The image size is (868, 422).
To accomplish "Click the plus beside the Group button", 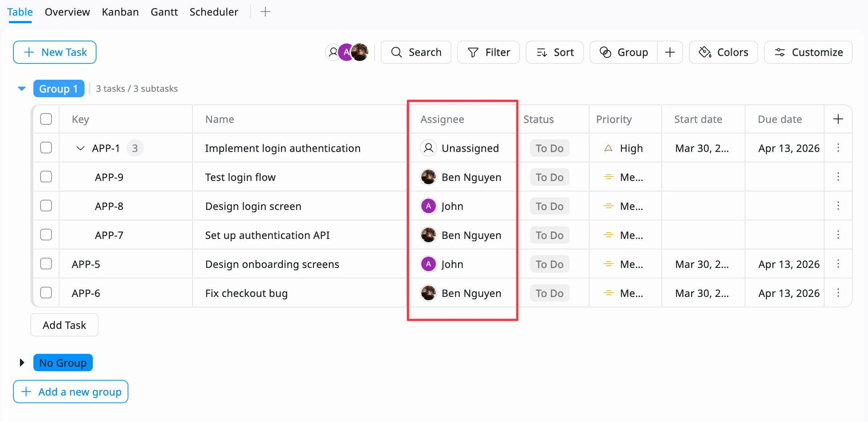I will click(670, 53).
